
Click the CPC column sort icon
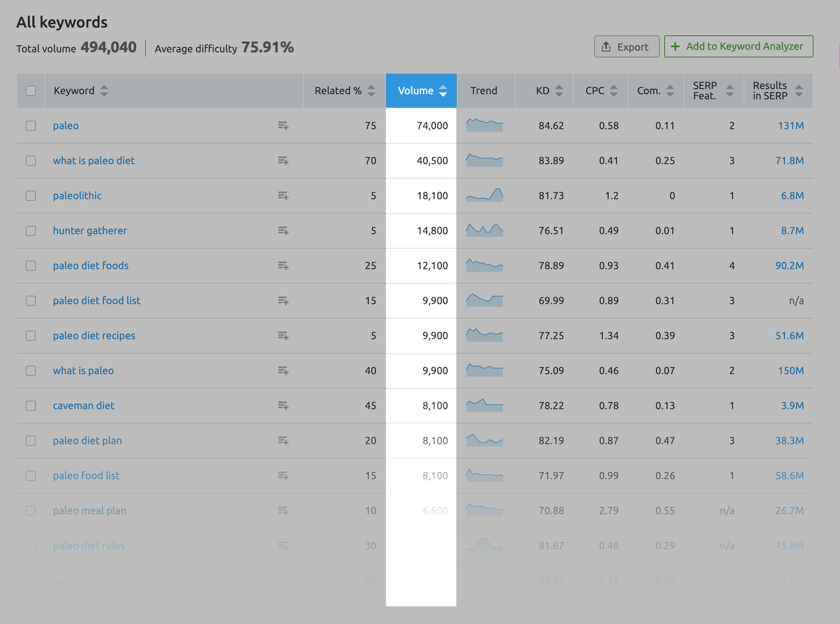(613, 91)
